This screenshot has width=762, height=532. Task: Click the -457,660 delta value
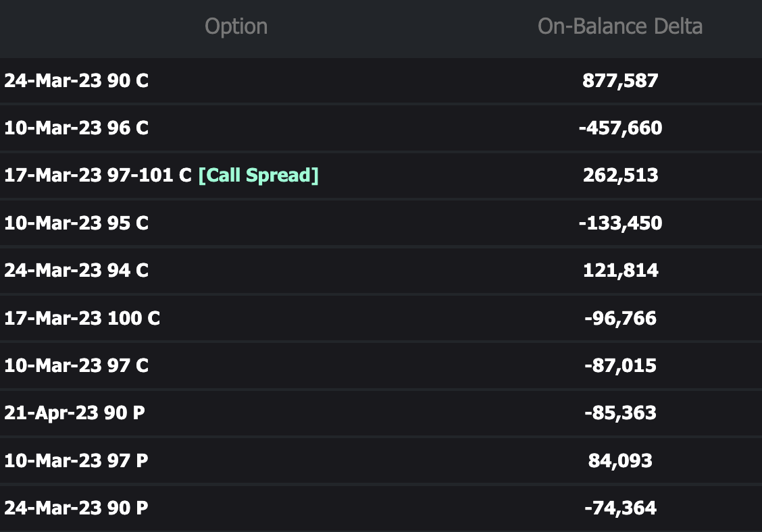pos(620,128)
